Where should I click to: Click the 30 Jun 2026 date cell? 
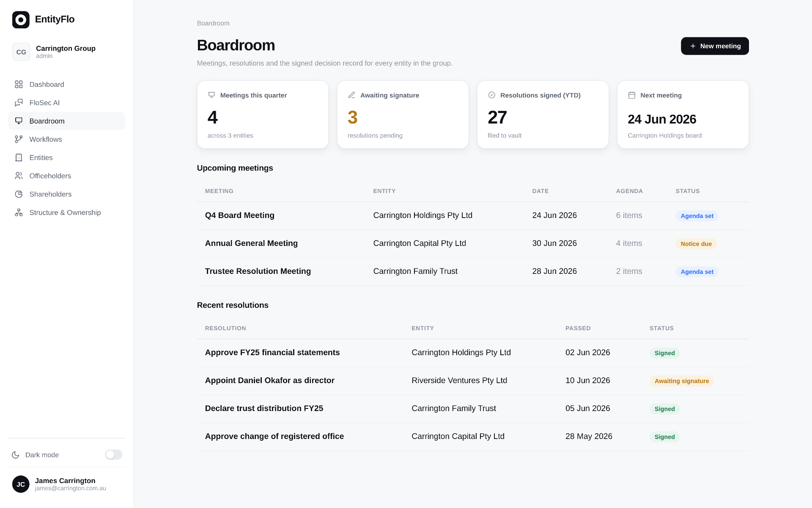(554, 243)
